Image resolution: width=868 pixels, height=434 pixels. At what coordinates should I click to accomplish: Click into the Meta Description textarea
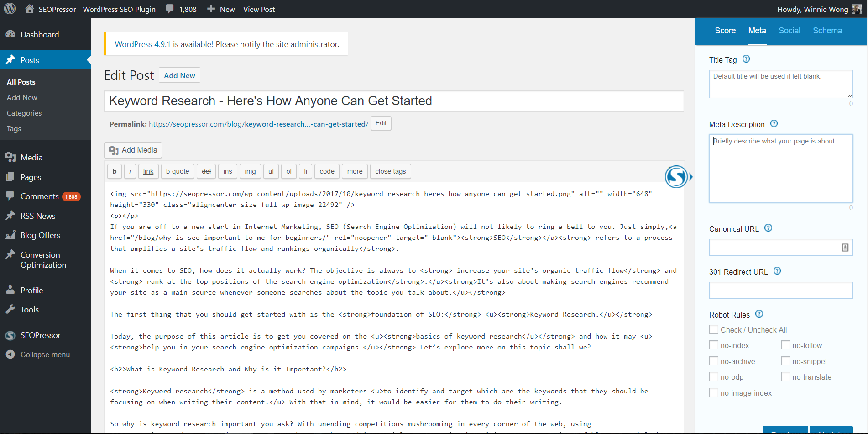781,169
